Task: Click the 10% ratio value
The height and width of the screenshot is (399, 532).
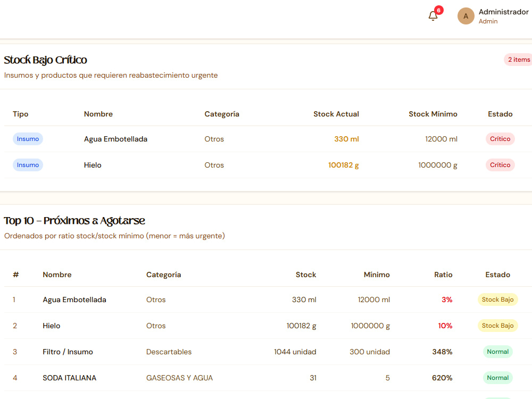Action: click(445, 326)
